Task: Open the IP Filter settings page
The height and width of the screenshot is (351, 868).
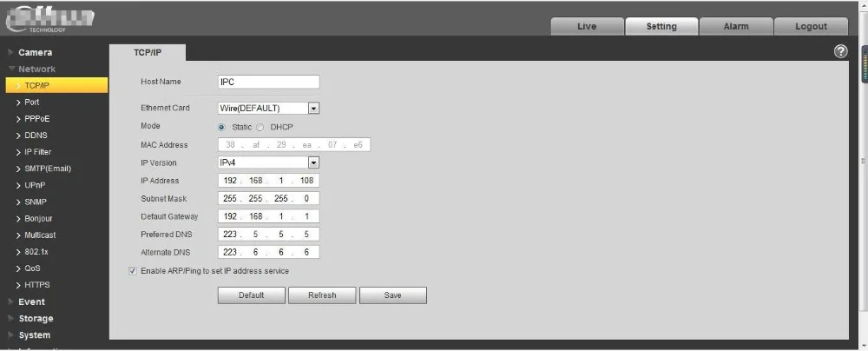Action: 37,152
